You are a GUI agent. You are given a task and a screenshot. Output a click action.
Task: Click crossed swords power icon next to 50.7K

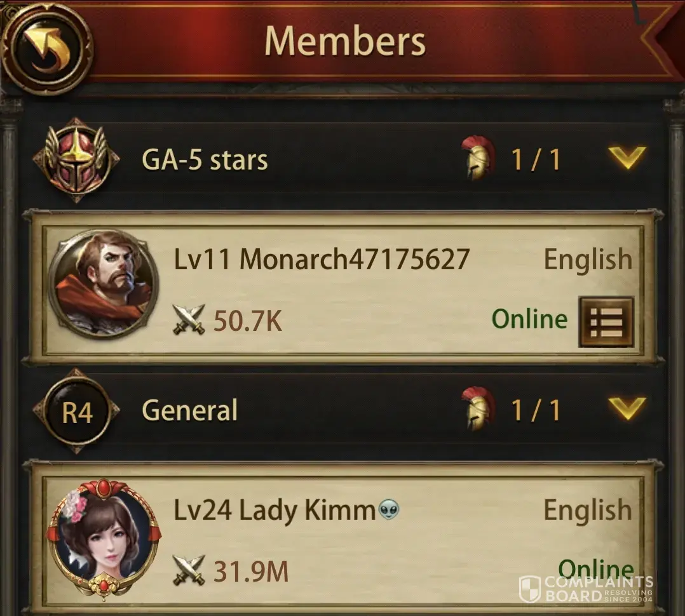pyautogui.click(x=188, y=320)
